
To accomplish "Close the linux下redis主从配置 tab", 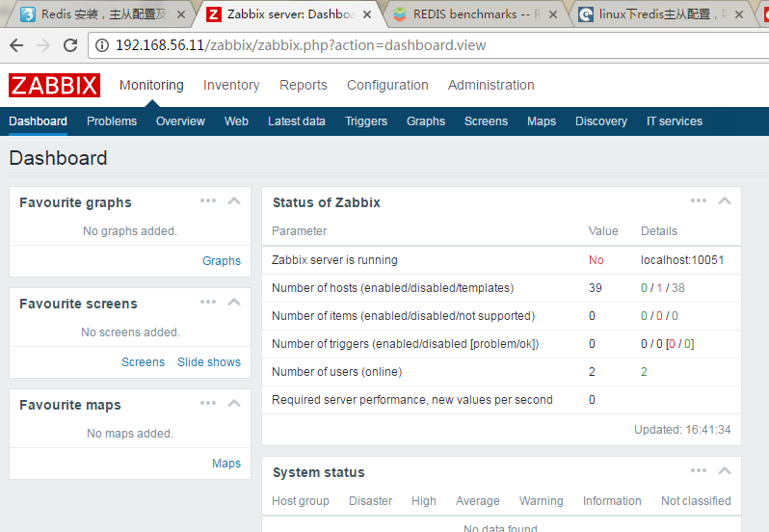I will coord(738,14).
